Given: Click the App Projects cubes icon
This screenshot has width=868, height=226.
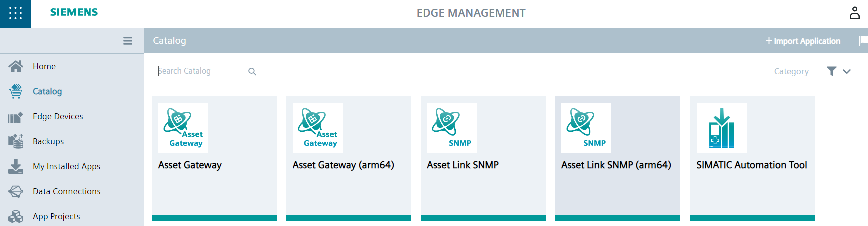Looking at the screenshot, I should [x=16, y=216].
